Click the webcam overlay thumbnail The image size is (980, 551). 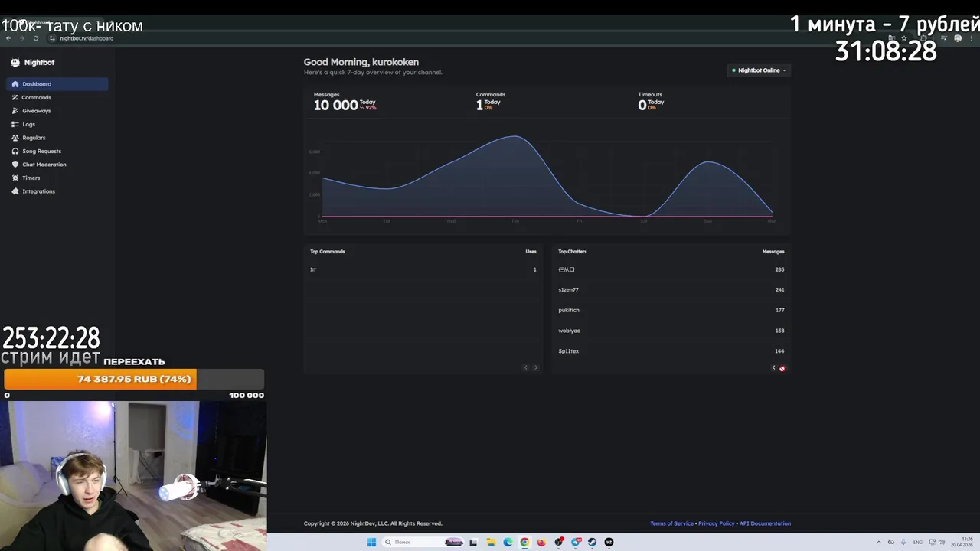133,476
